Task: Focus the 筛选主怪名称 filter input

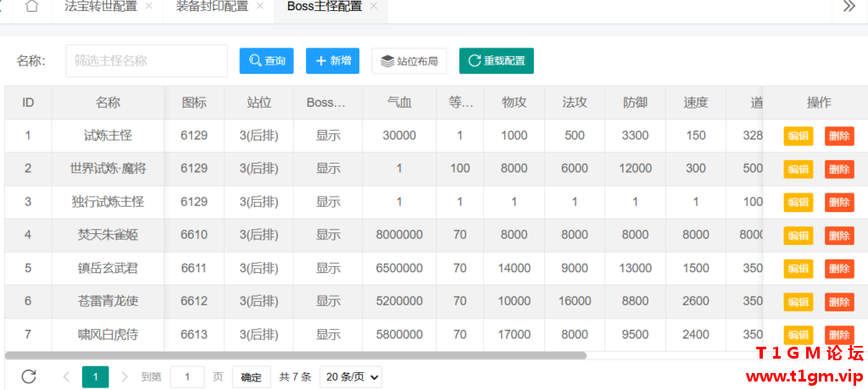Action: click(x=147, y=61)
